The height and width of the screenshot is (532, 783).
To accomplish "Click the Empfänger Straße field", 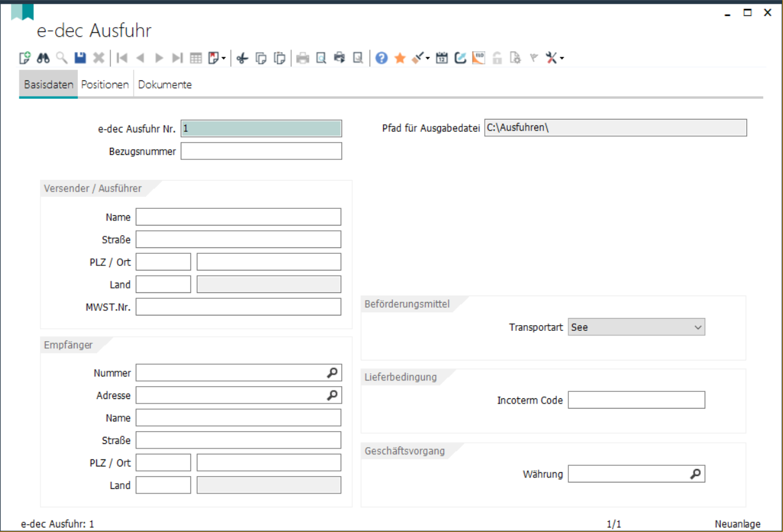I will pyautogui.click(x=239, y=440).
